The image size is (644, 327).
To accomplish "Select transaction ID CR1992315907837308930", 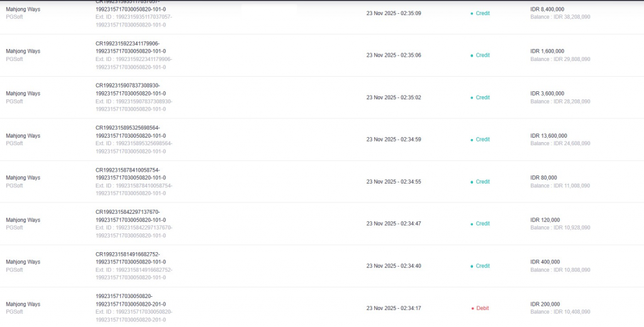I will pos(128,86).
